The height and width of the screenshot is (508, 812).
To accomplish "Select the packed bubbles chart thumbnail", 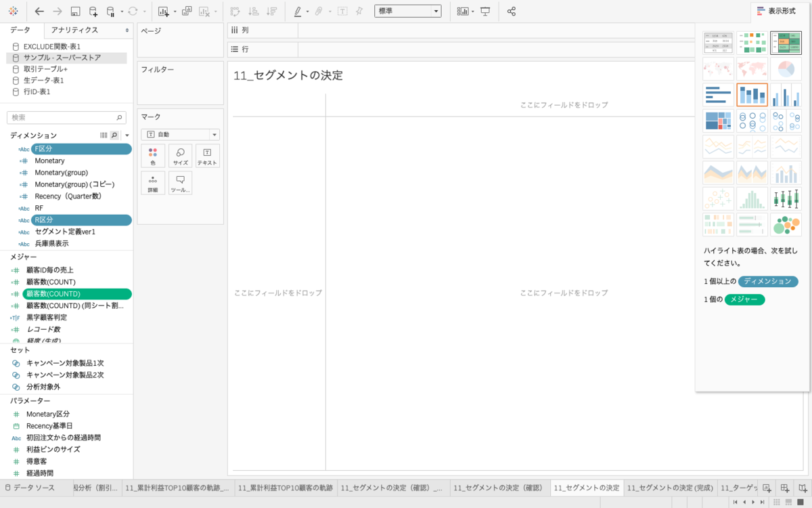I will (x=786, y=225).
